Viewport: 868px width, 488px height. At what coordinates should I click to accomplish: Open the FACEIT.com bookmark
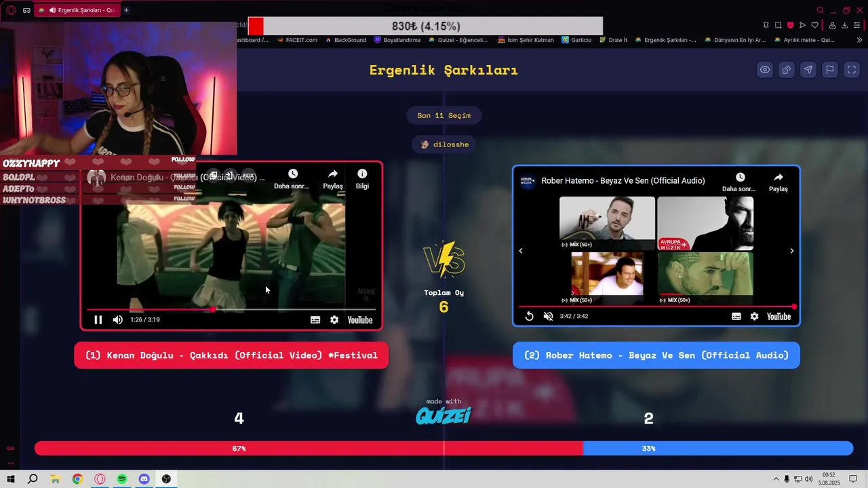click(296, 40)
